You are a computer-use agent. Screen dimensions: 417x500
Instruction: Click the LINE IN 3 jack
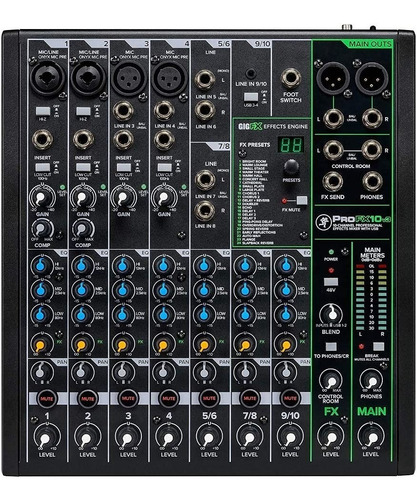pyautogui.click(x=123, y=111)
